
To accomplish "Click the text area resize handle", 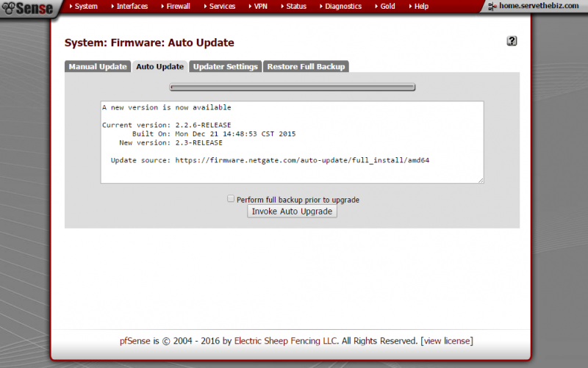I will [481, 180].
